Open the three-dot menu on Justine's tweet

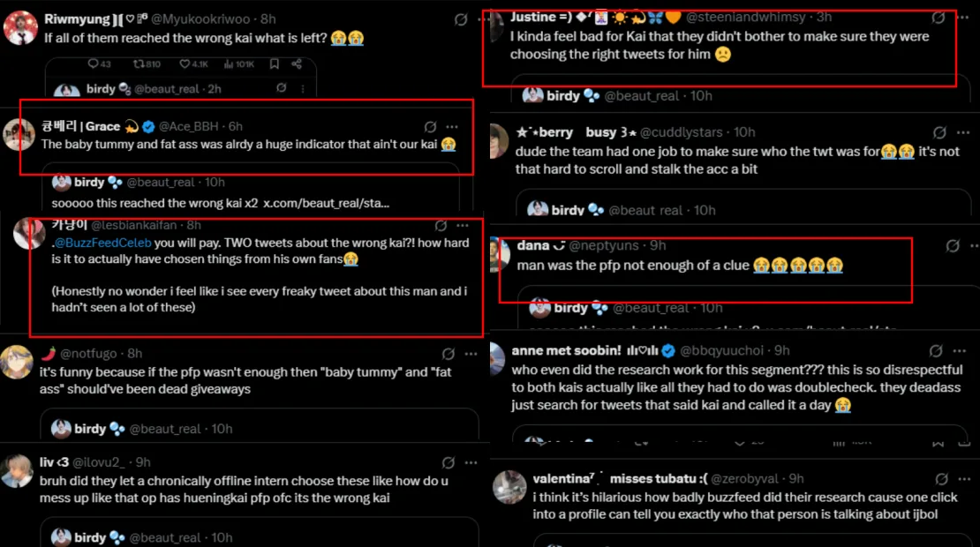(961, 18)
